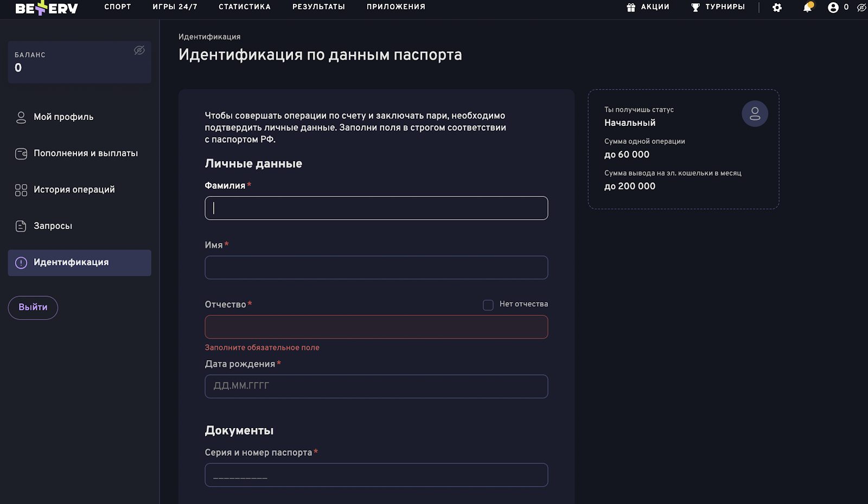
Task: Click the Betserv logo
Action: point(47,8)
